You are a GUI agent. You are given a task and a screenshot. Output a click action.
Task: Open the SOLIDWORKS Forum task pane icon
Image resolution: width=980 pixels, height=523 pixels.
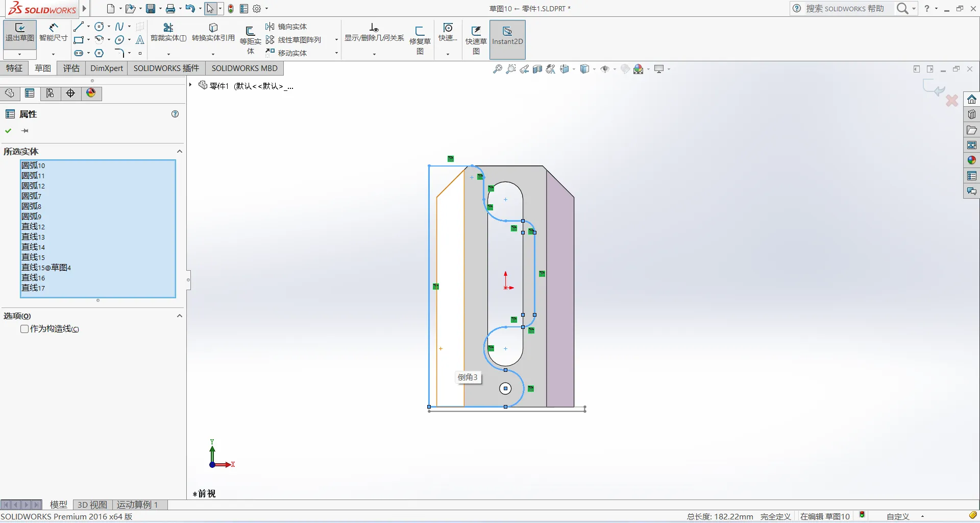[972, 191]
